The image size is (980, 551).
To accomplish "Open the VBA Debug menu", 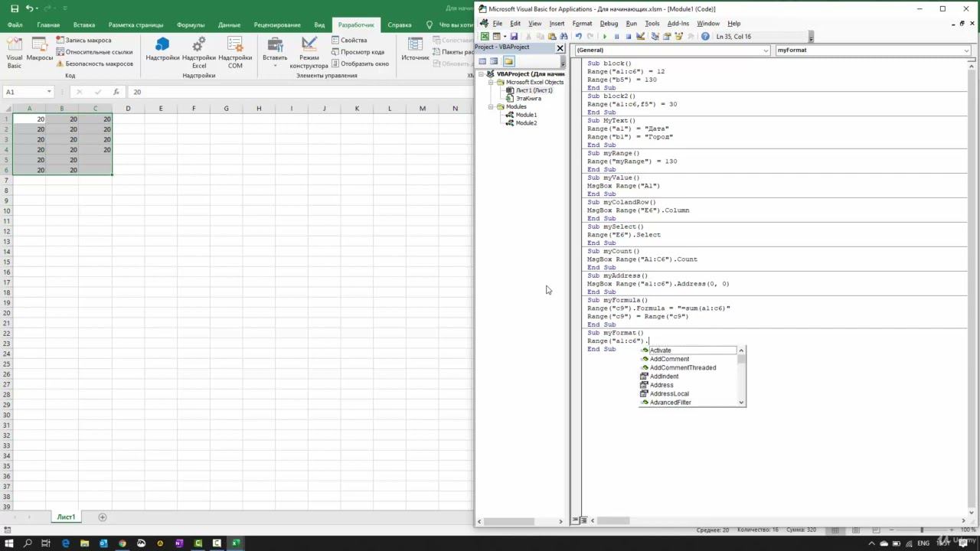I will point(609,24).
